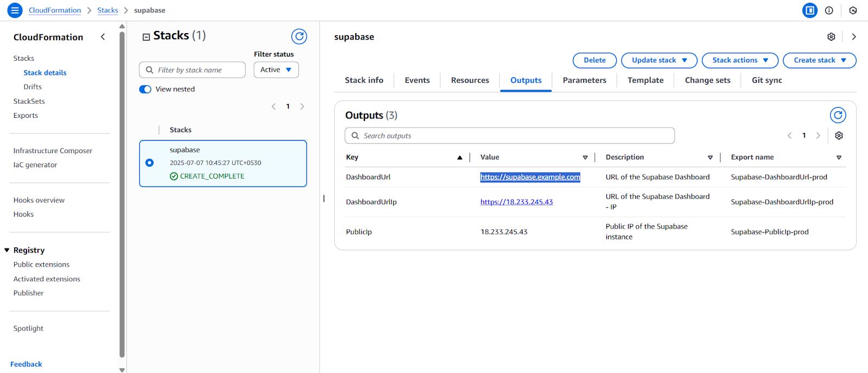Select the supabase stack radio button
The width and height of the screenshot is (868, 373).
click(x=150, y=163)
